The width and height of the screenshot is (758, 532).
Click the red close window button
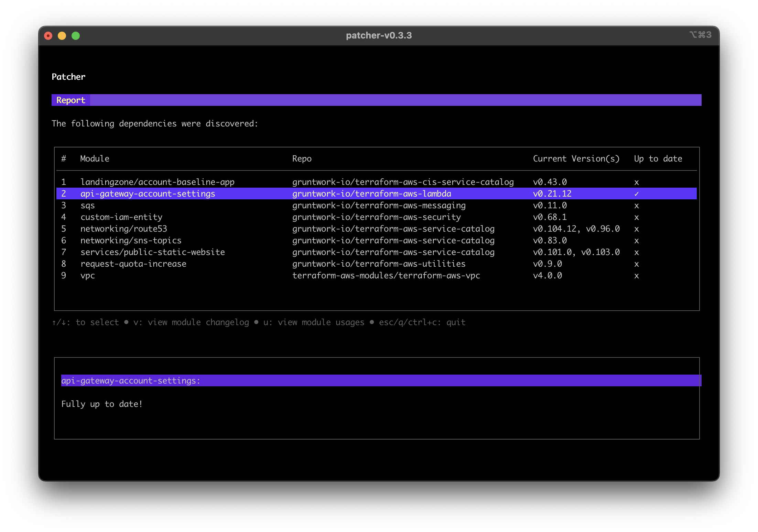tap(48, 36)
